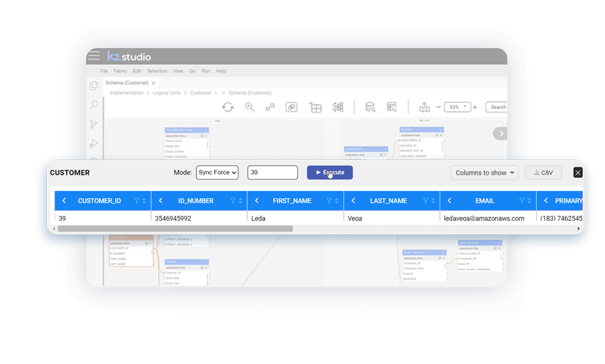Open the Columns to show dropdown

click(484, 173)
